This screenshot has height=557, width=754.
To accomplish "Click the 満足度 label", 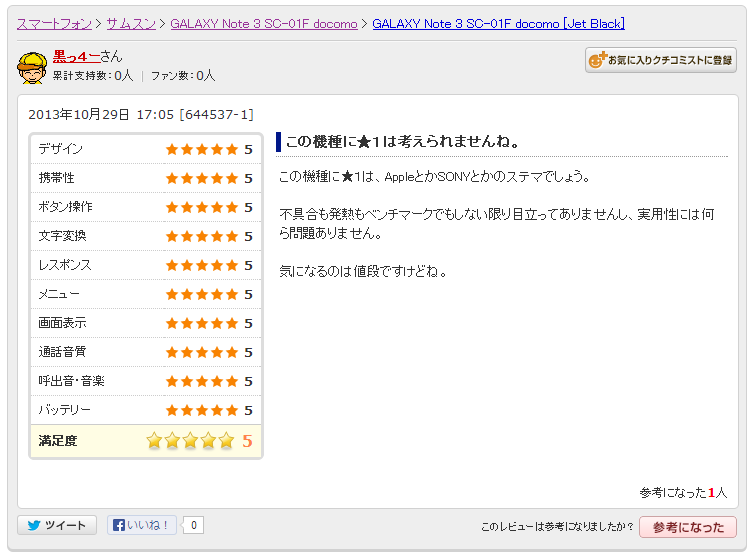I will point(58,441).
